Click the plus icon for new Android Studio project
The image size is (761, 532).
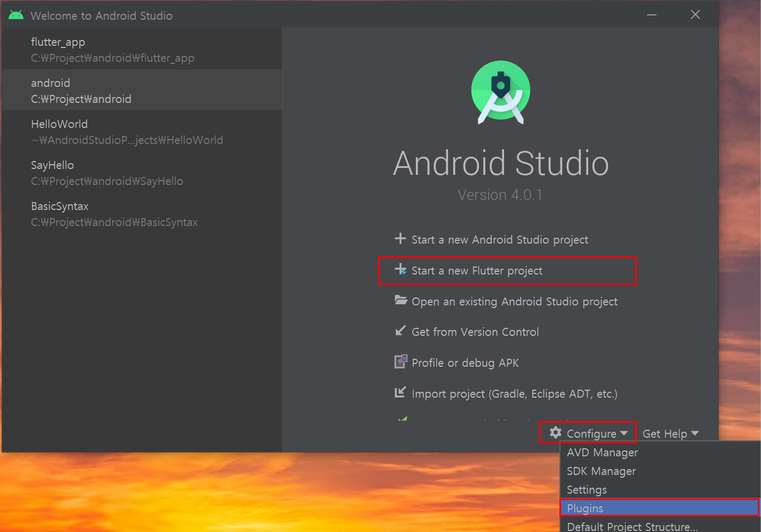pyautogui.click(x=400, y=238)
